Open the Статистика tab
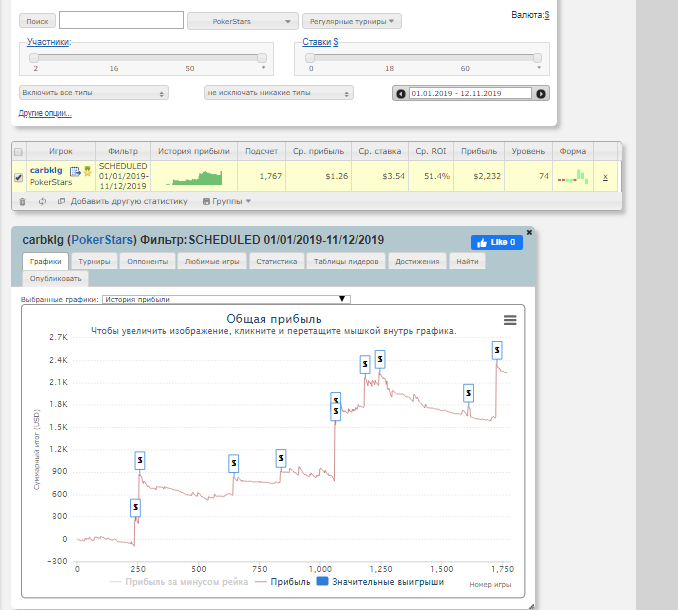 (x=277, y=262)
